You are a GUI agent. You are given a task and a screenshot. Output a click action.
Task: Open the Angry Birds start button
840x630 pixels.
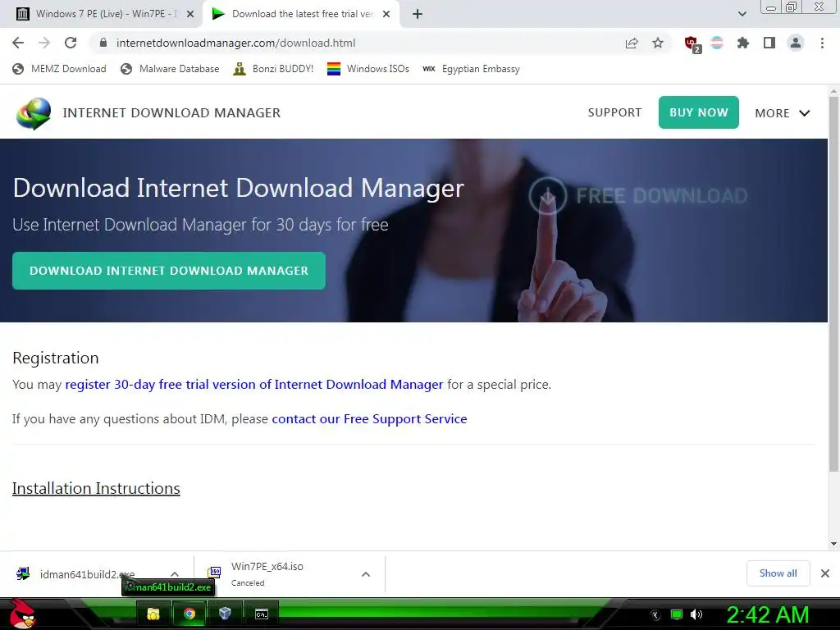tap(23, 614)
